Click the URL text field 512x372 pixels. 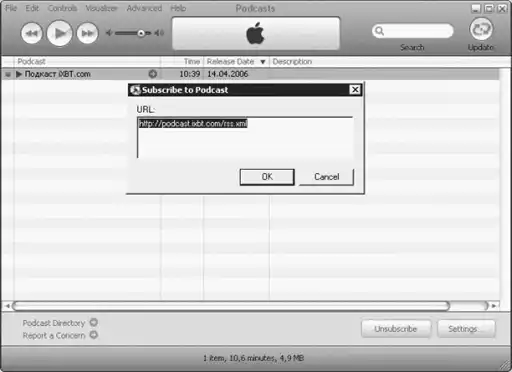pyautogui.click(x=245, y=137)
